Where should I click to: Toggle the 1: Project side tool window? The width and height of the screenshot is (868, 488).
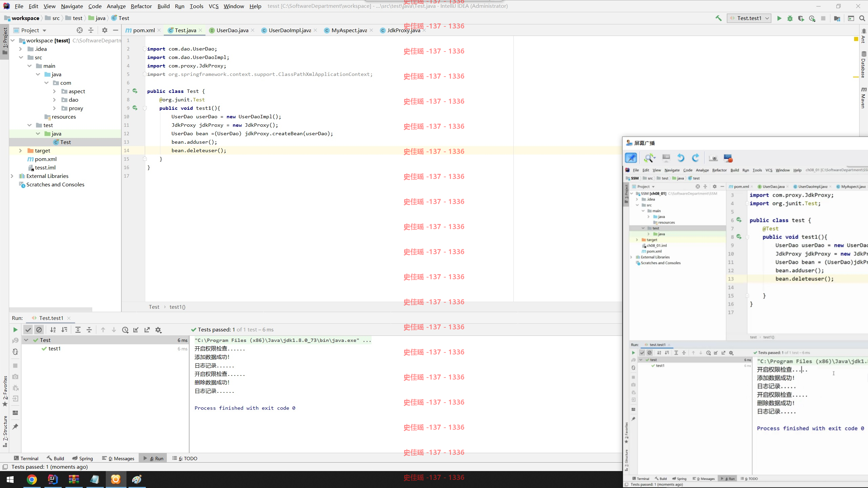coord(5,41)
